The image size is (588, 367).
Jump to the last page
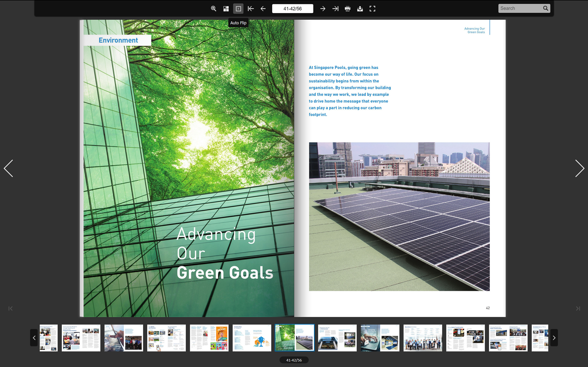click(x=335, y=9)
